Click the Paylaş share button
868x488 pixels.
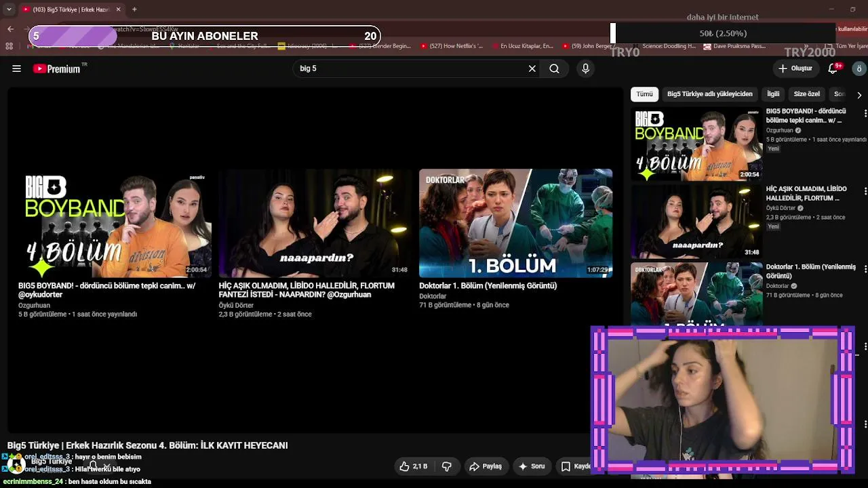click(x=486, y=466)
